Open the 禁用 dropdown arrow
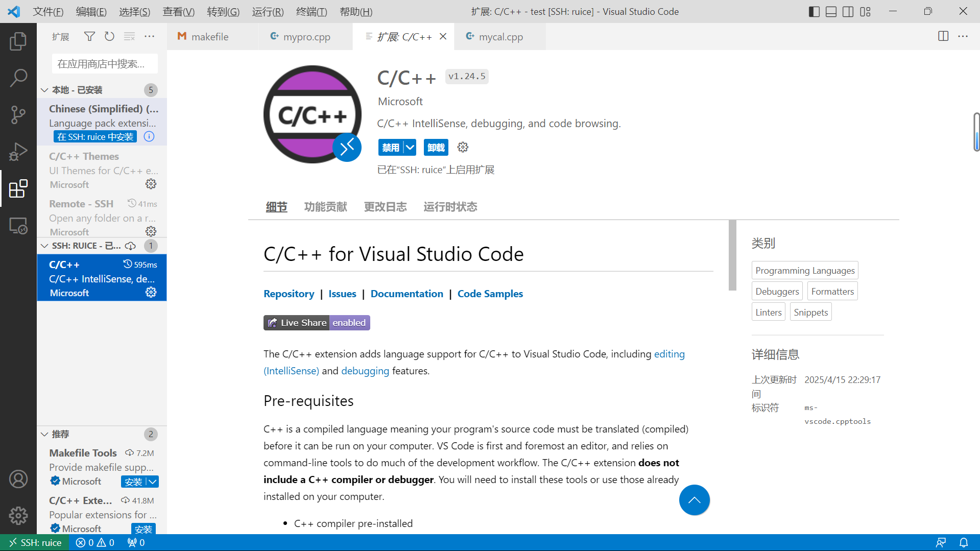 (x=410, y=147)
